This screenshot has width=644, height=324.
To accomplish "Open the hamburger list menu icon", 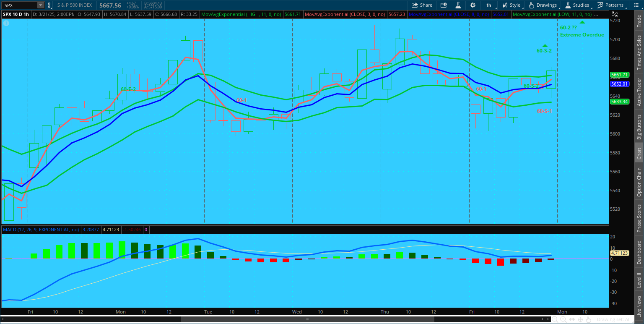I will tap(636, 5).
